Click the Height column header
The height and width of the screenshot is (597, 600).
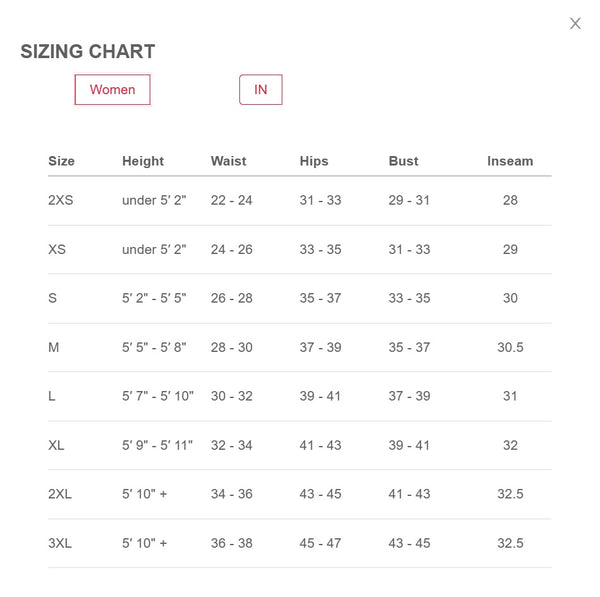point(143,161)
